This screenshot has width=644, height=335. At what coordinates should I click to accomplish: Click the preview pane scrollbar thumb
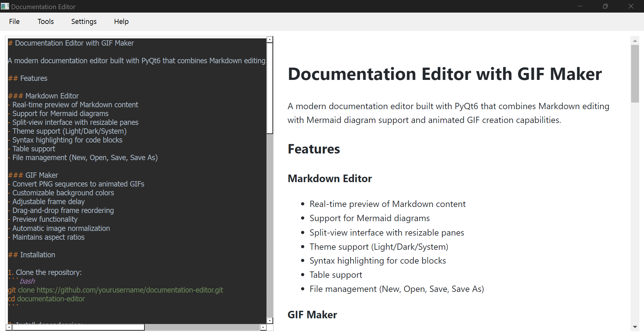pyautogui.click(x=635, y=74)
